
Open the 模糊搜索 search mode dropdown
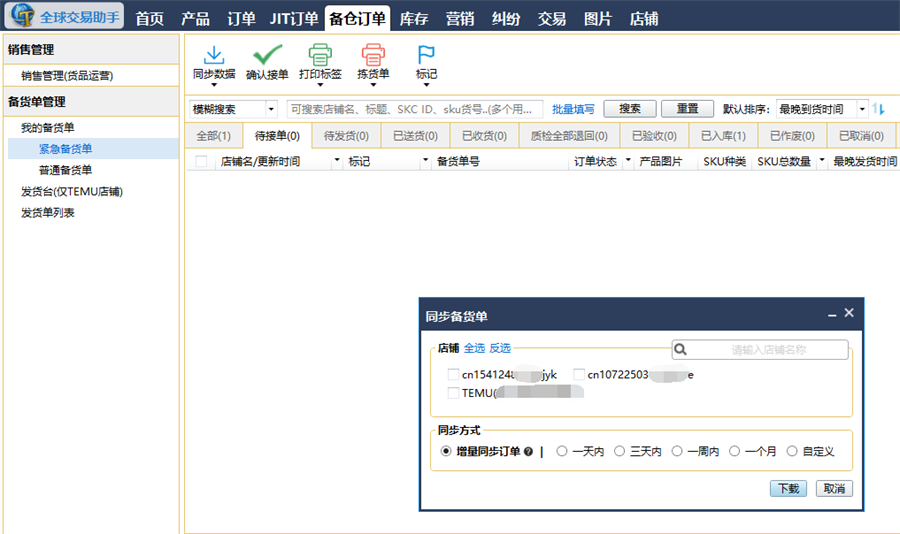pyautogui.click(x=271, y=109)
